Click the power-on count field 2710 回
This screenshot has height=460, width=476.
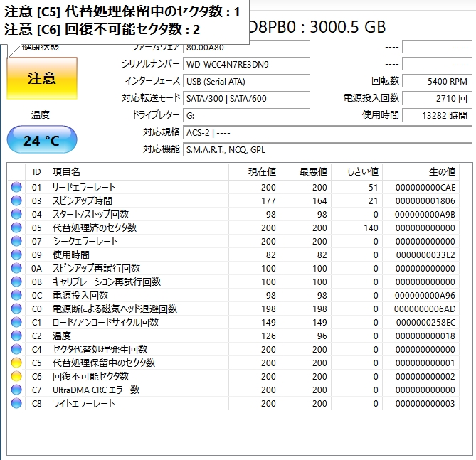437,98
